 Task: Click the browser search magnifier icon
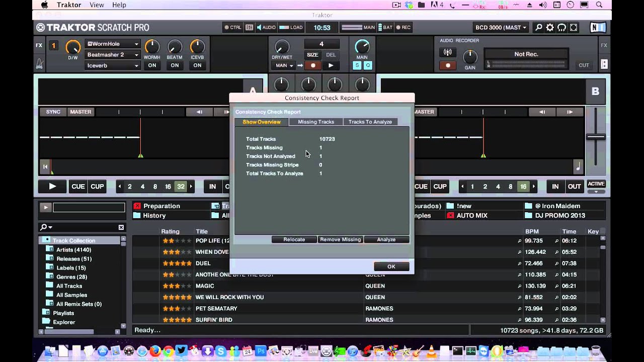point(44,227)
